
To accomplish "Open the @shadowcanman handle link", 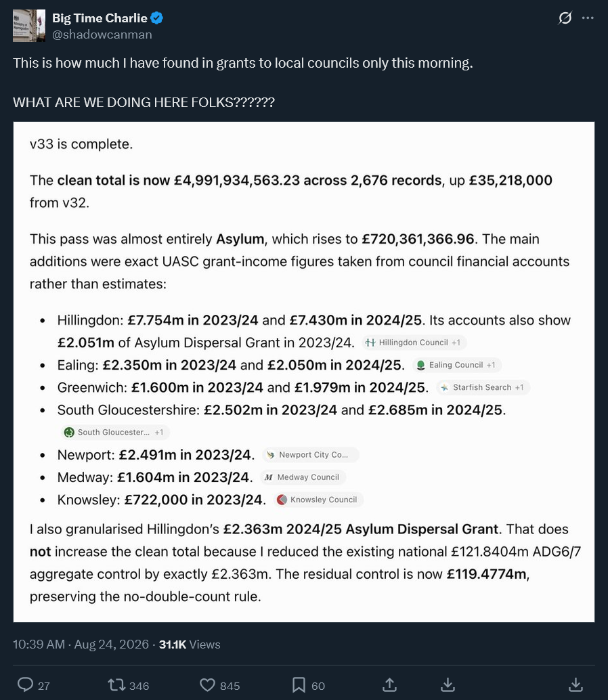I will coord(102,35).
